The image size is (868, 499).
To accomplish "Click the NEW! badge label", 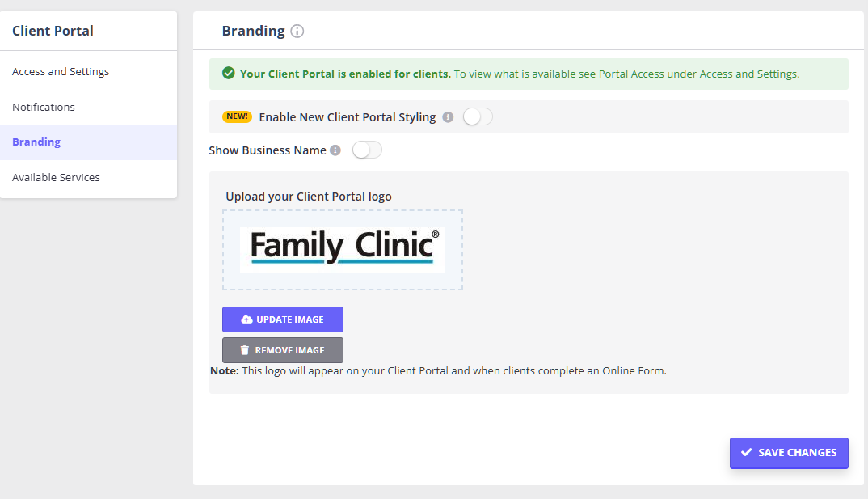I will point(238,116).
